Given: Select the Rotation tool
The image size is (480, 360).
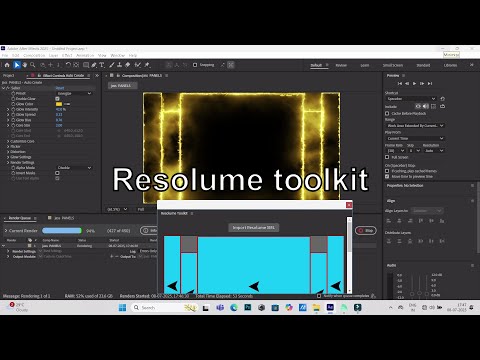Looking at the screenshot, I should click(68, 65).
